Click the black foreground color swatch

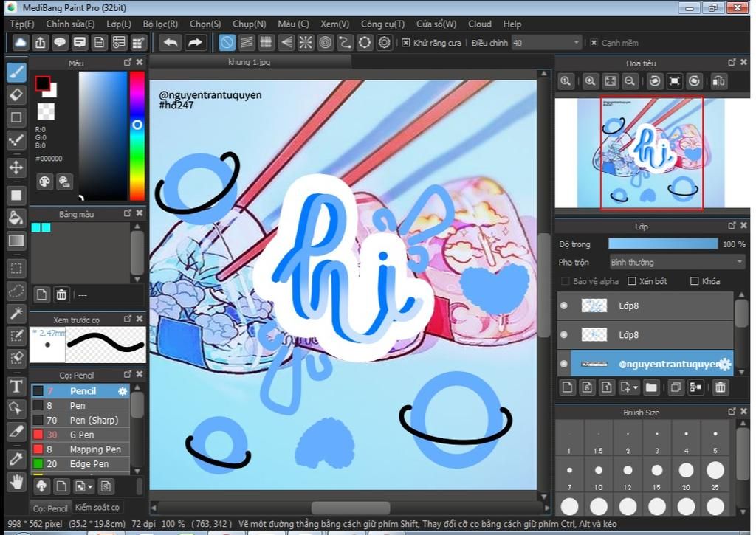(42, 84)
